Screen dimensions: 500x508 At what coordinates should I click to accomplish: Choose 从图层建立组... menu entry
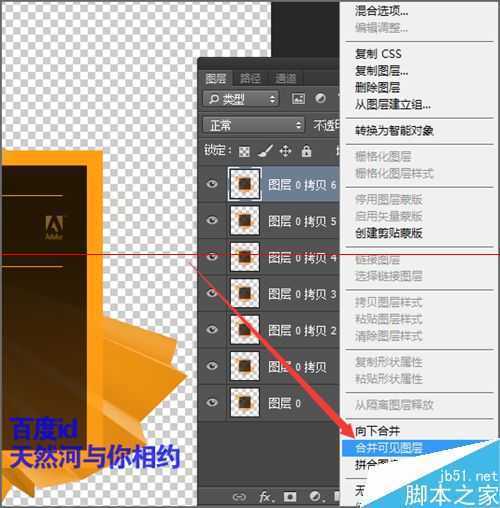(393, 105)
